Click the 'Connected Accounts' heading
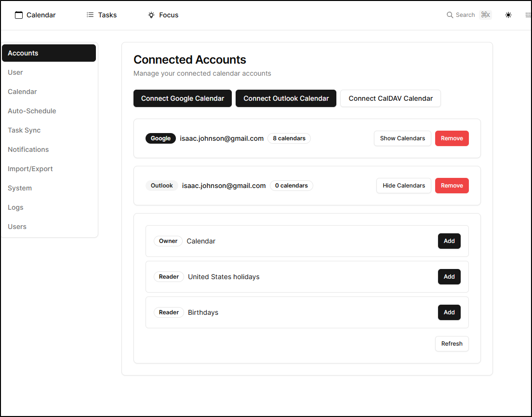 click(x=190, y=60)
